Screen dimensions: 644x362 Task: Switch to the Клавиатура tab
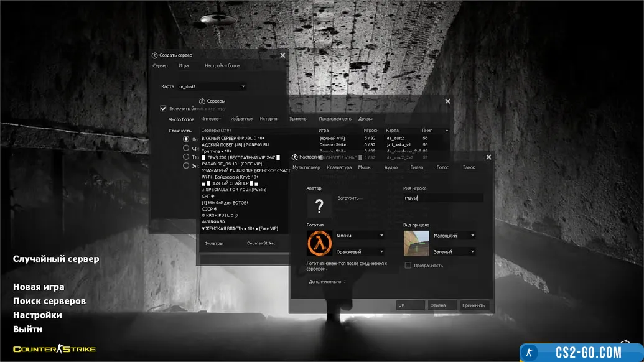[x=339, y=167]
